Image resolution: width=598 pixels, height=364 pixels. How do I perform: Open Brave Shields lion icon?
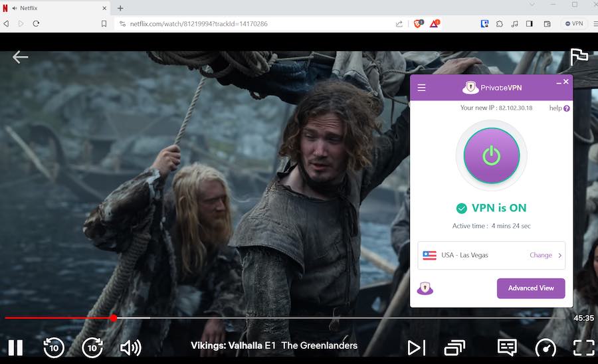click(x=419, y=24)
